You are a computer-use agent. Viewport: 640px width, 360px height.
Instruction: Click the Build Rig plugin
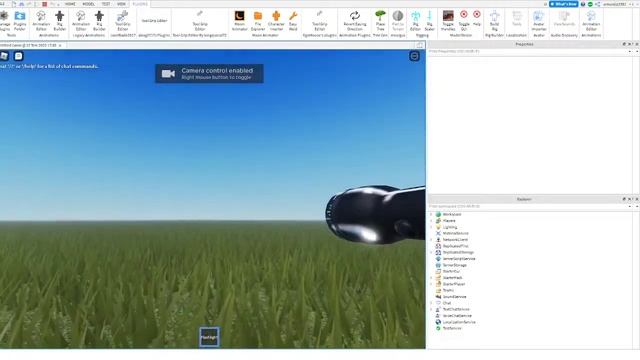(x=495, y=21)
